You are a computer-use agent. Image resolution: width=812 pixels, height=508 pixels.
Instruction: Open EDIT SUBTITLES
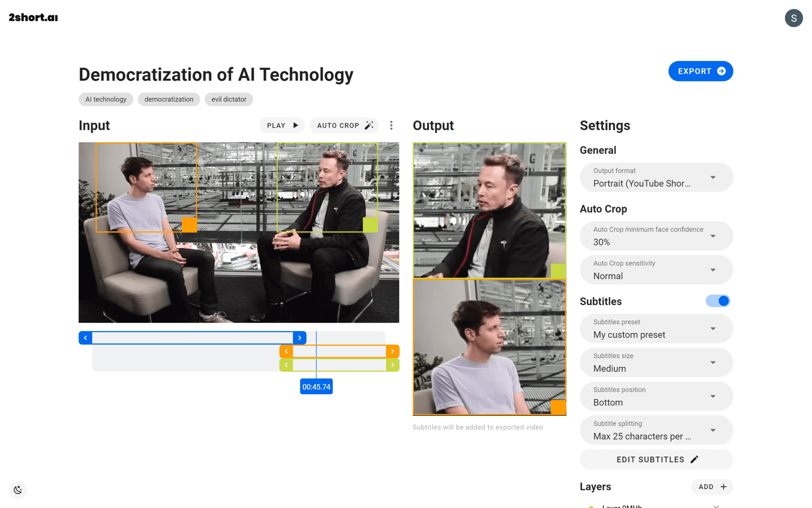656,459
